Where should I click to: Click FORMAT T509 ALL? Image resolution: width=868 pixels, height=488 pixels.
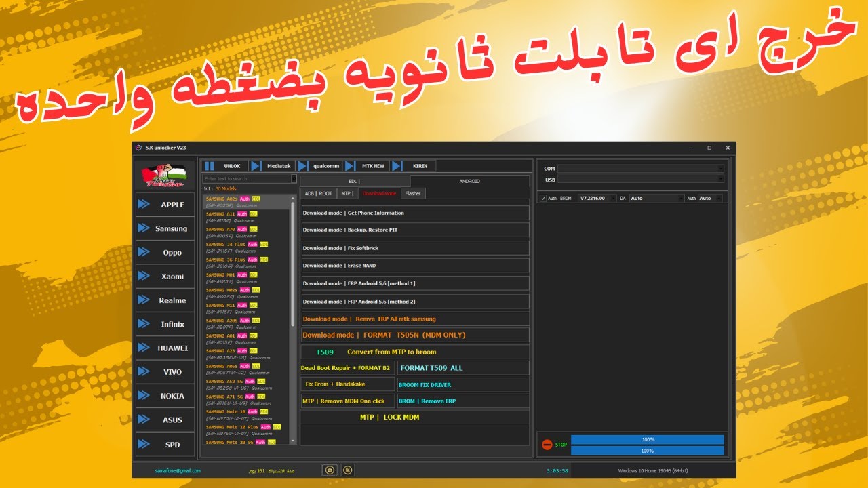[463, 368]
